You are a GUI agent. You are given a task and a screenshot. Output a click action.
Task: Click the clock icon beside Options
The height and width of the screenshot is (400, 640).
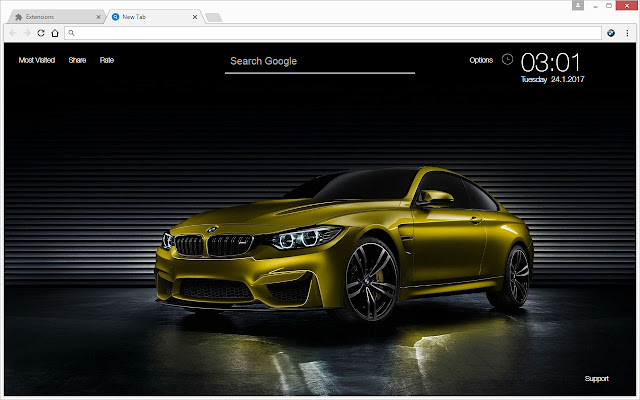507,59
